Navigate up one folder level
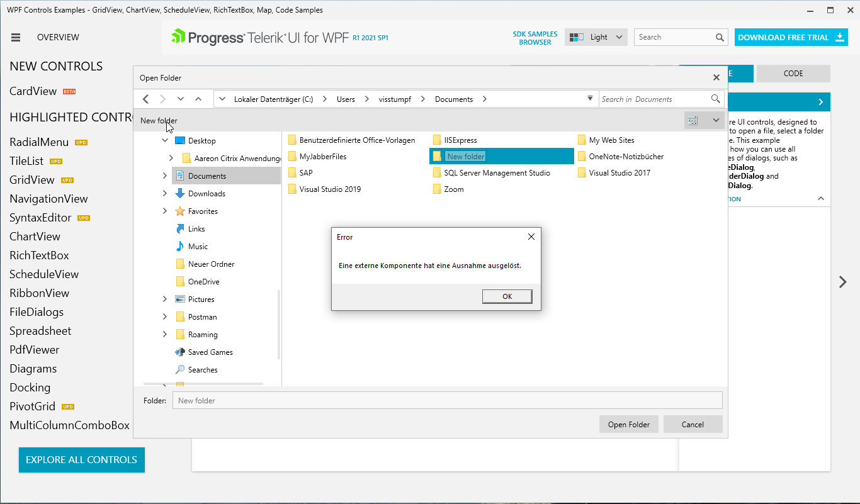Image resolution: width=860 pixels, height=504 pixels. tap(198, 99)
